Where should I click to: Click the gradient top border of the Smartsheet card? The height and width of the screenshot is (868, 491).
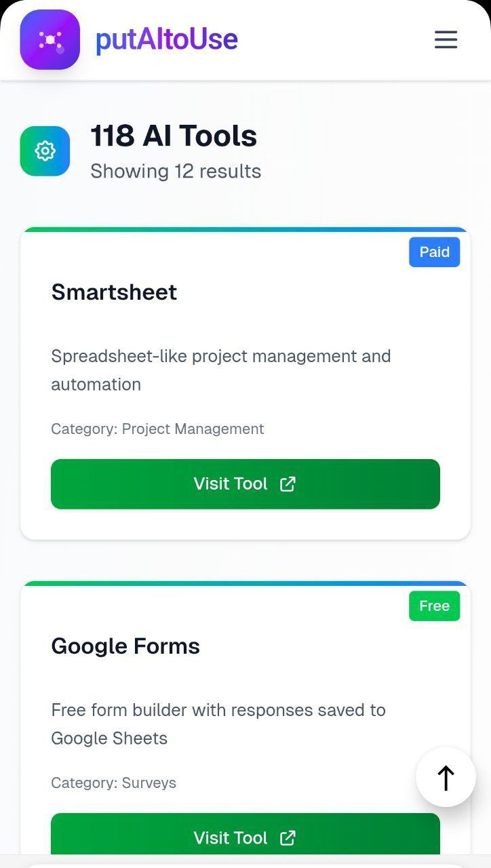pyautogui.click(x=245, y=230)
